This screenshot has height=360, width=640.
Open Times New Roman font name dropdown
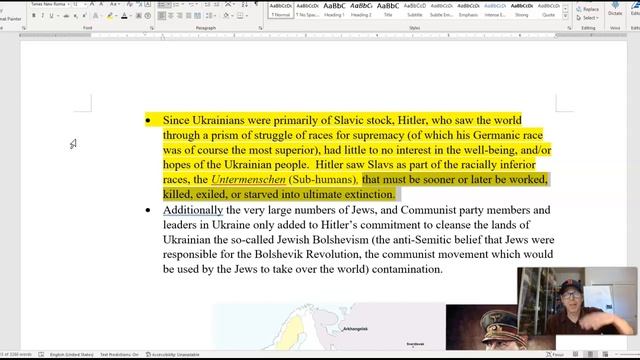tap(69, 4)
